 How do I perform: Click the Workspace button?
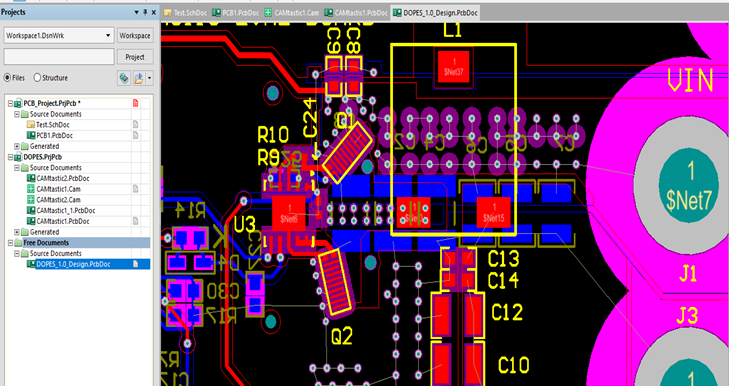pos(135,36)
